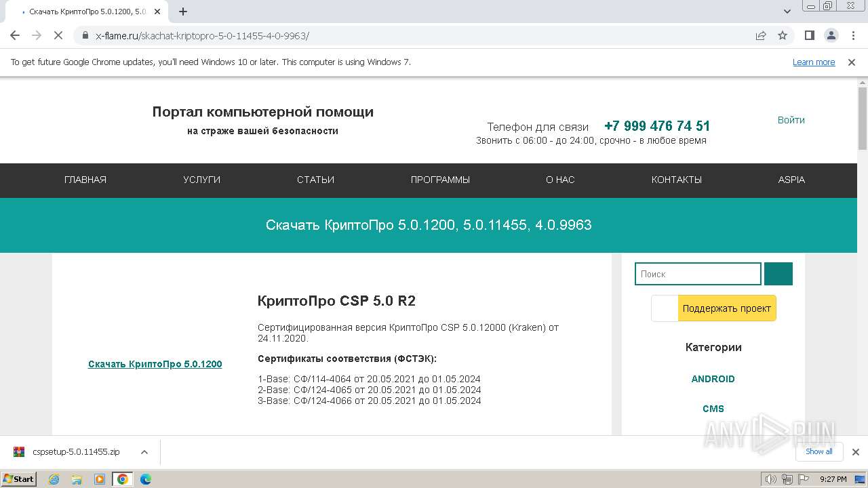Viewport: 868px width, 488px height.
Task: Click the address bar URL
Action: click(x=202, y=36)
